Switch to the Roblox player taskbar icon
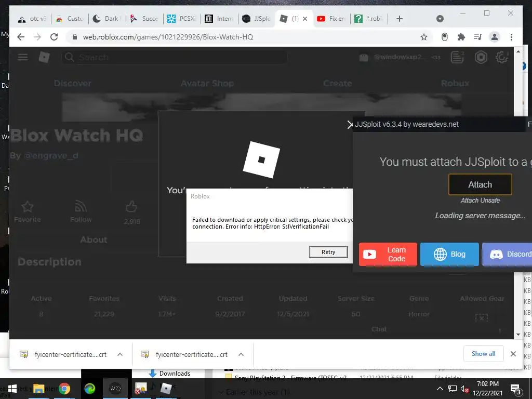 click(x=166, y=389)
